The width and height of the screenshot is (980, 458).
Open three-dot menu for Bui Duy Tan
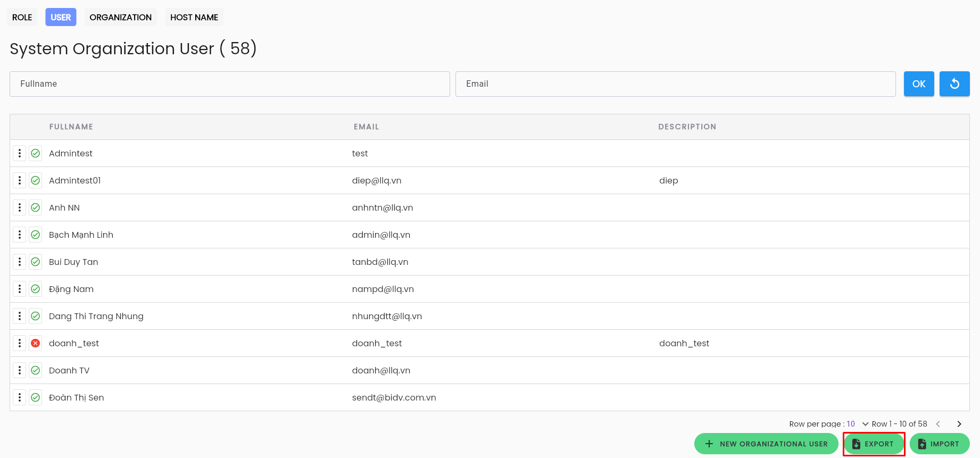(x=20, y=262)
